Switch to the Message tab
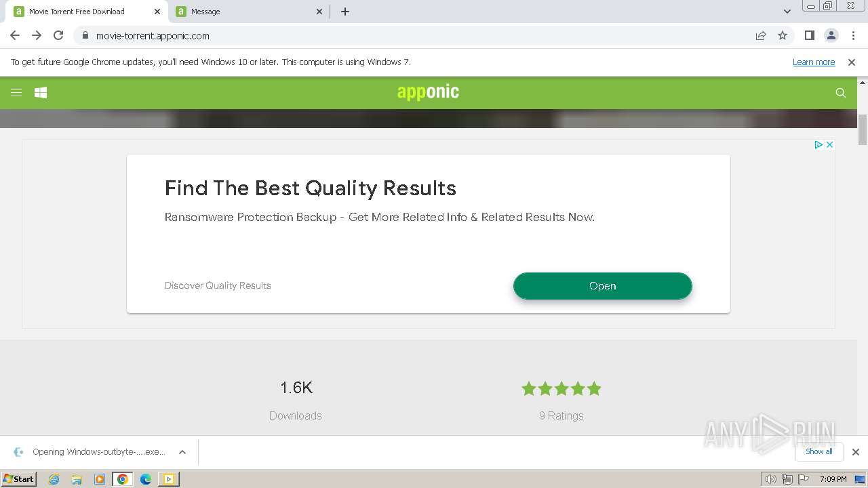Screen dimensions: 868x488 tap(250, 12)
